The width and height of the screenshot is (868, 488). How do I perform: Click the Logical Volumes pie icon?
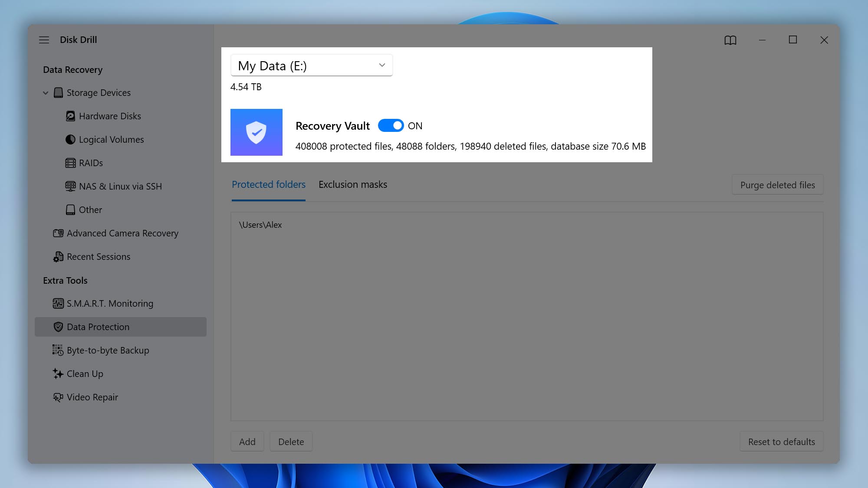click(x=70, y=140)
